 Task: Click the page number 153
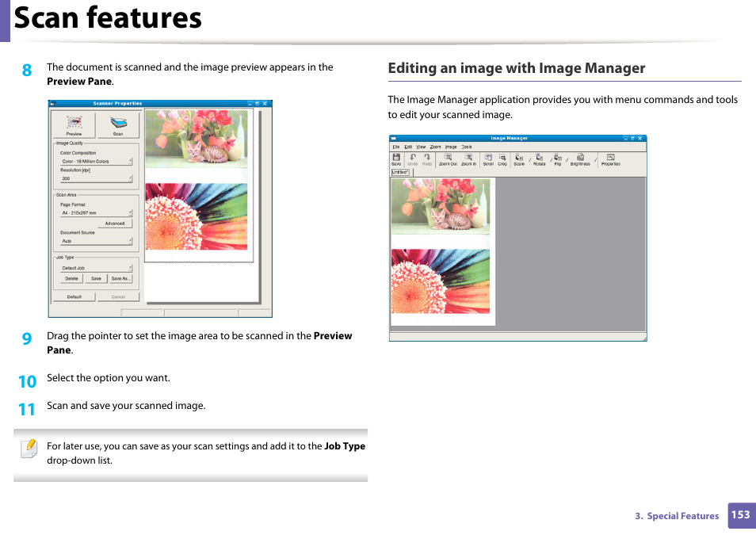741,514
